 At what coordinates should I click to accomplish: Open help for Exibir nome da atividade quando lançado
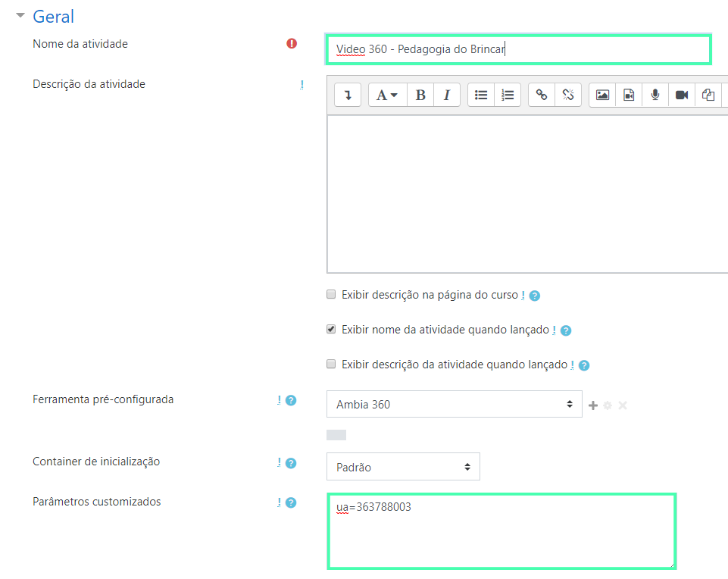tap(566, 330)
